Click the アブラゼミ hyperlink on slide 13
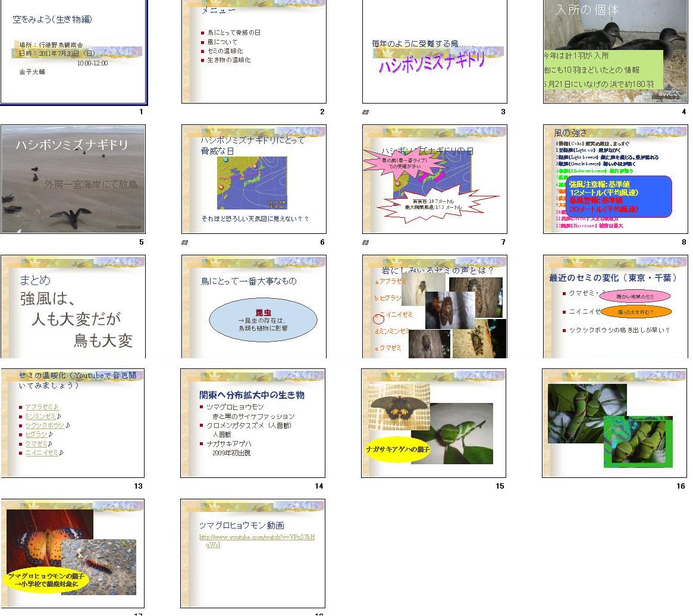Image resolution: width=693 pixels, height=616 pixels. (x=40, y=408)
